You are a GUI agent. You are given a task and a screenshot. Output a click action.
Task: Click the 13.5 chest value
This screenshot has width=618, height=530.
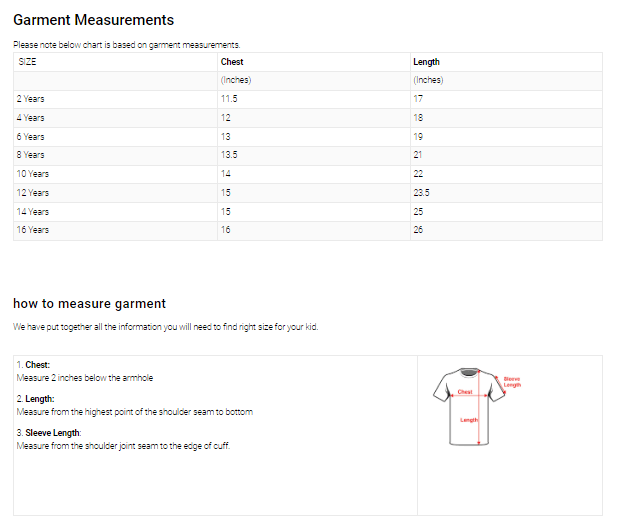(229, 155)
